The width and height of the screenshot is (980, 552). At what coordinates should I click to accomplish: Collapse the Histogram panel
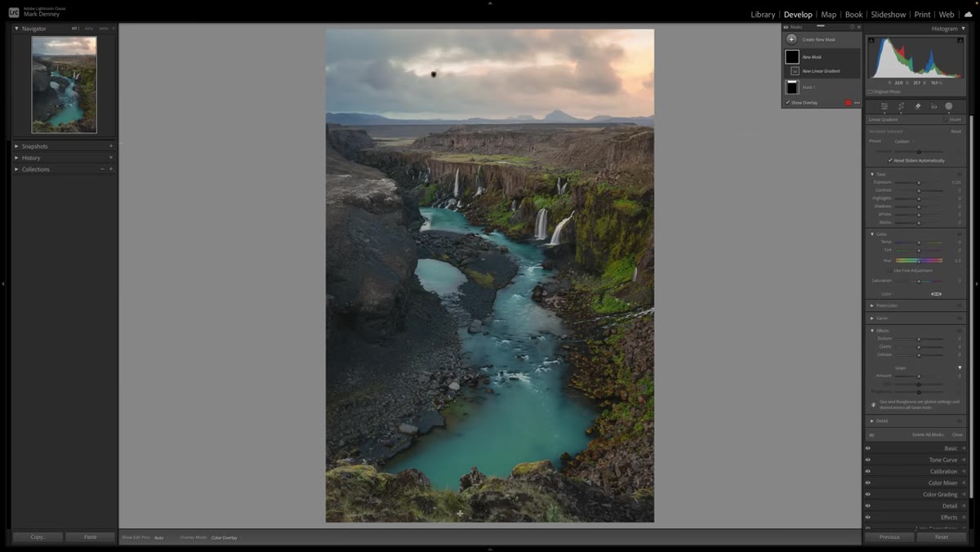pos(963,29)
